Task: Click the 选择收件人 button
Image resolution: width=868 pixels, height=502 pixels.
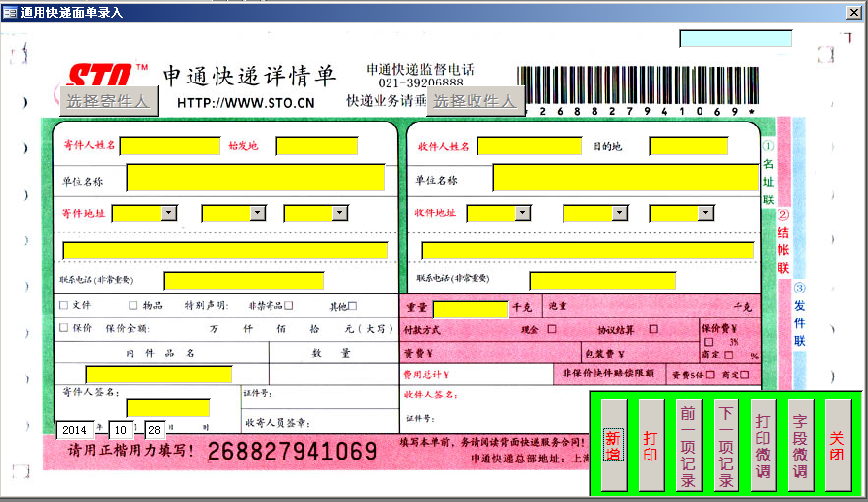Action: tap(475, 101)
